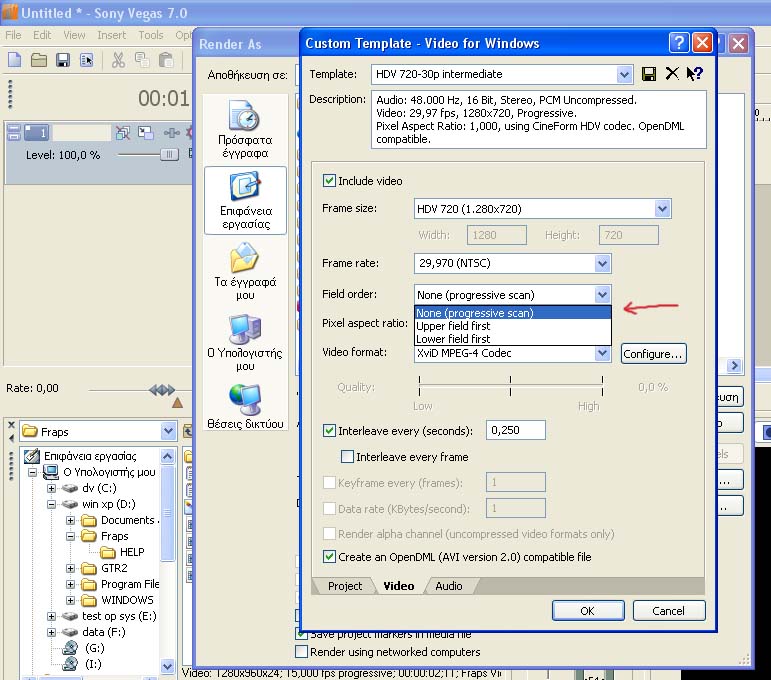Open the File menu
Screen dimensions: 771x680
pyautogui.click(x=13, y=35)
